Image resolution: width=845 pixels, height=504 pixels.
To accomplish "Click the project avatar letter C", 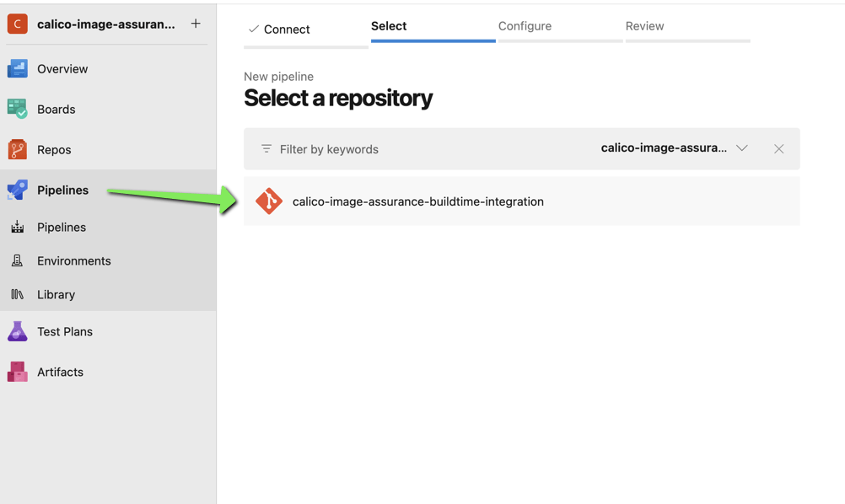I will [18, 24].
